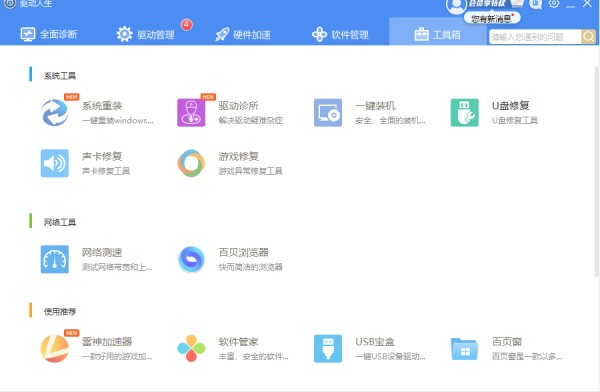Screen dimensions: 600x392
Task: Click the 百贝浏览器 title text
Action: point(243,252)
